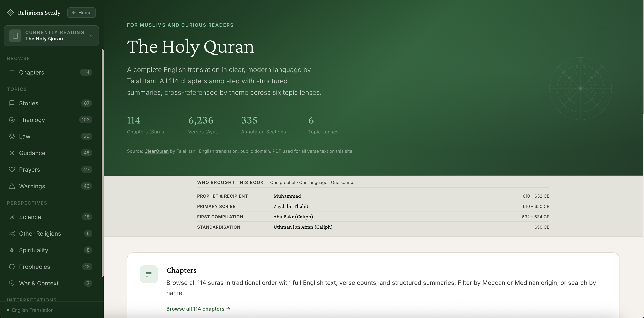This screenshot has width=644, height=318.
Task: Switch to the Home screen
Action: click(x=81, y=12)
